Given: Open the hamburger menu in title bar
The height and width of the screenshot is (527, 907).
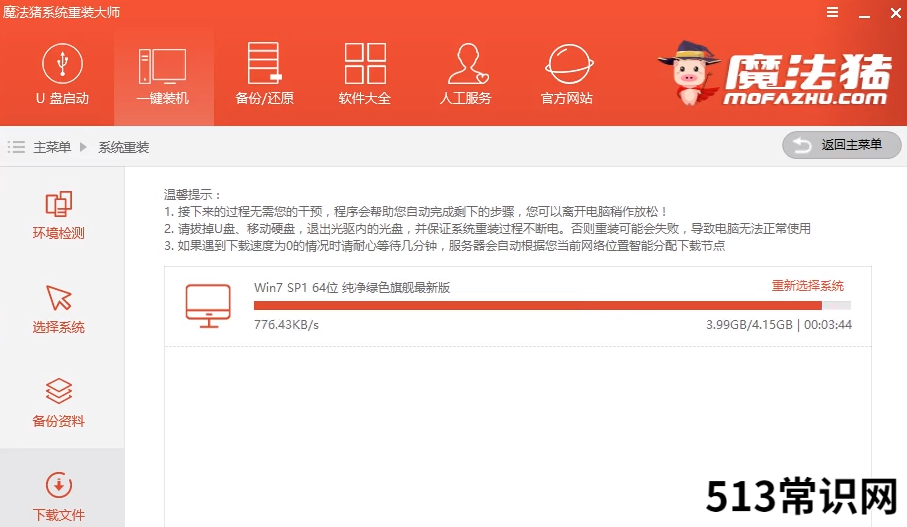Looking at the screenshot, I should [x=832, y=13].
